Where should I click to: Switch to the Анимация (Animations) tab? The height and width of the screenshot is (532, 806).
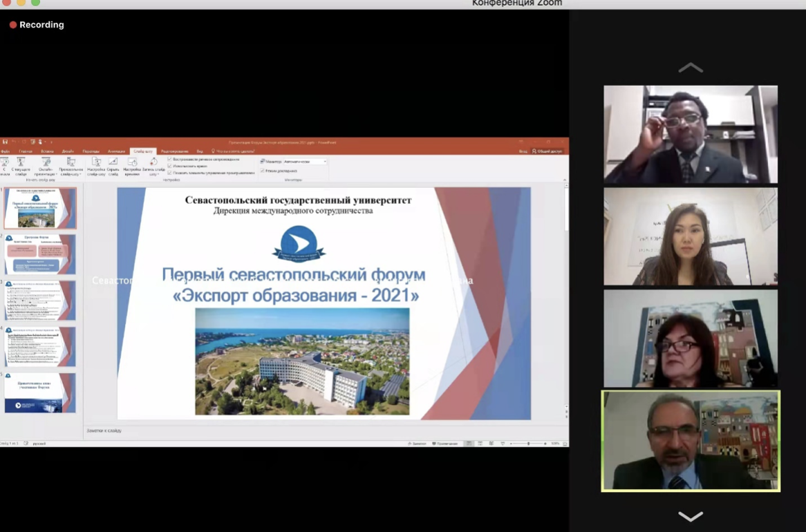pos(116,151)
